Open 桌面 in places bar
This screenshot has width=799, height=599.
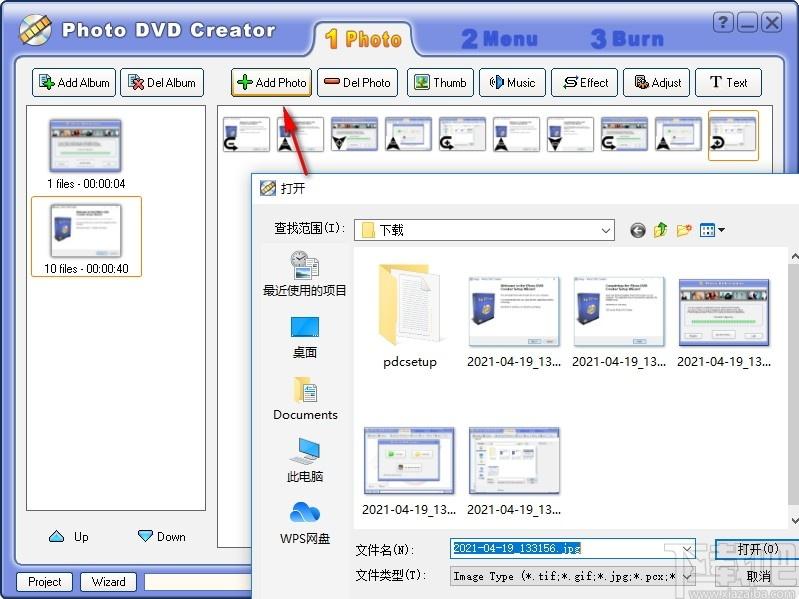pyautogui.click(x=305, y=337)
